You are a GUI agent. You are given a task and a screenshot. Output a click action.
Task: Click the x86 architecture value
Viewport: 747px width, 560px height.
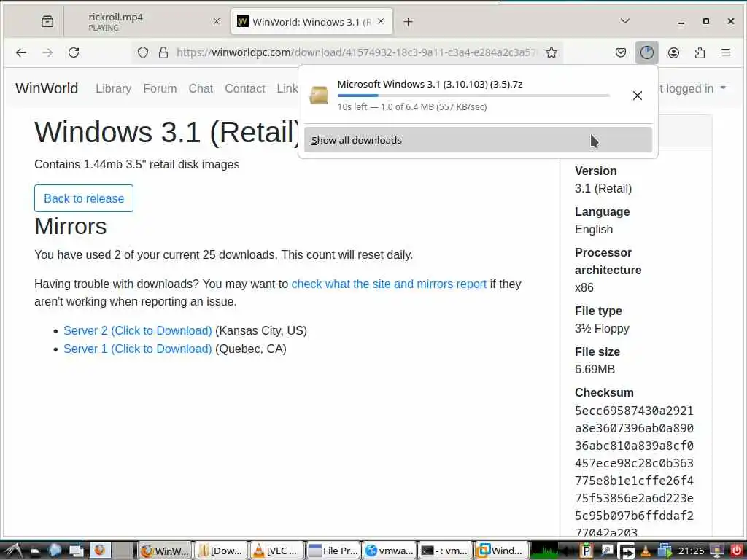pyautogui.click(x=584, y=287)
